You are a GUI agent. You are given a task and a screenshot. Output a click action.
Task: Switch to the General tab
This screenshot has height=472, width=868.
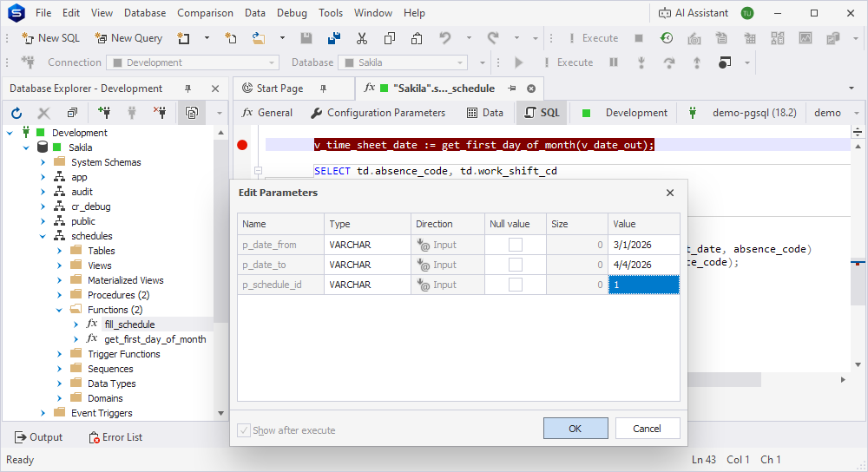pyautogui.click(x=266, y=113)
